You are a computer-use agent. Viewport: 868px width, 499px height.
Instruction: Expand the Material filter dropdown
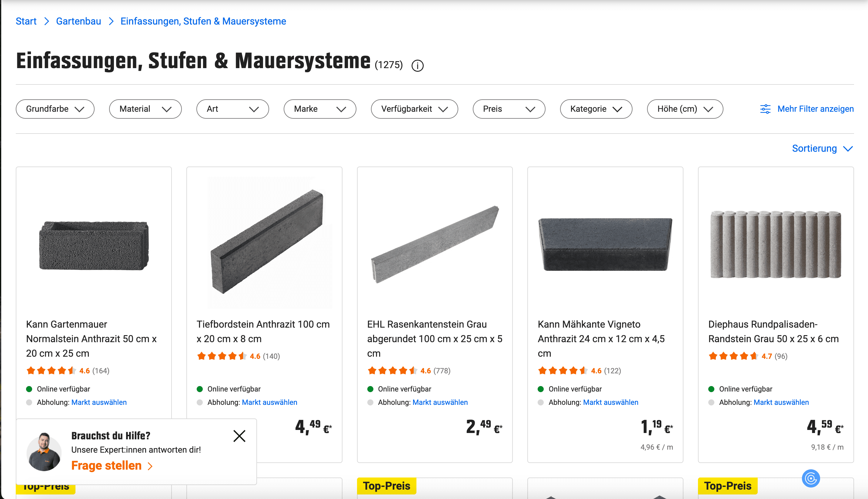(145, 109)
